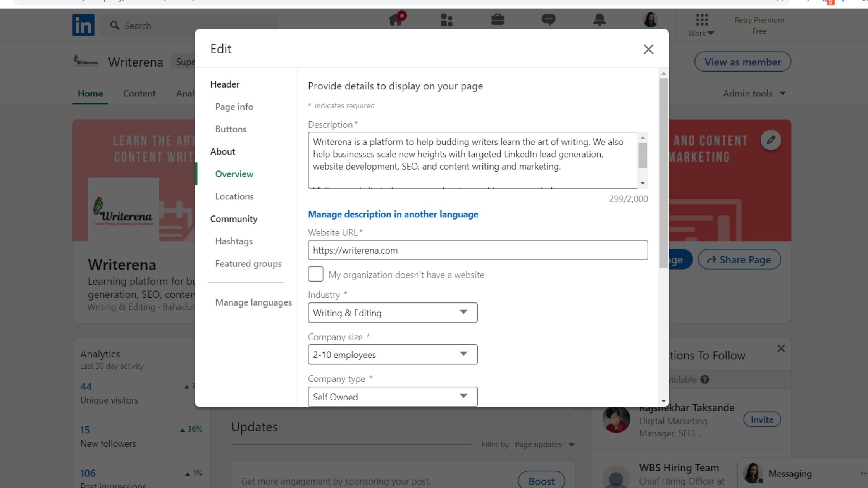Screen dimensions: 868x488
Task: Dismiss the Connections To Follow panel
Action: (x=781, y=349)
